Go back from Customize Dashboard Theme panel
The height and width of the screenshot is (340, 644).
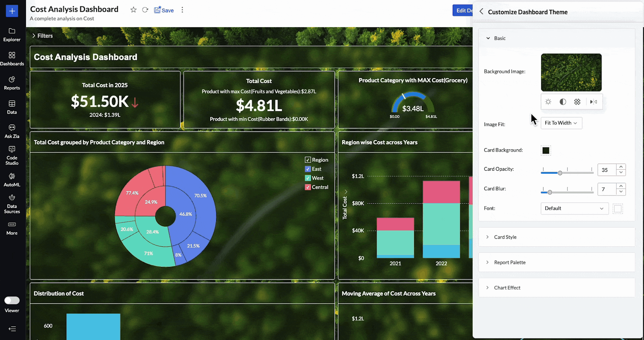point(481,12)
